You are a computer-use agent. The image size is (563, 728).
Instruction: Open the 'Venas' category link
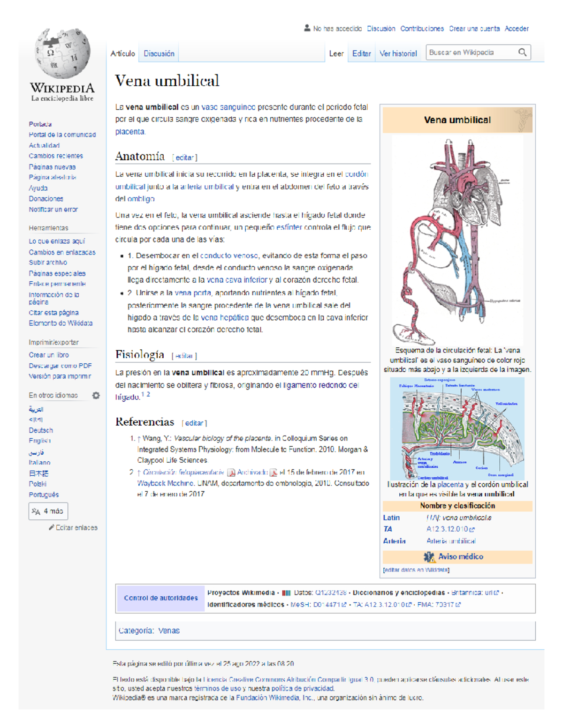(168, 631)
